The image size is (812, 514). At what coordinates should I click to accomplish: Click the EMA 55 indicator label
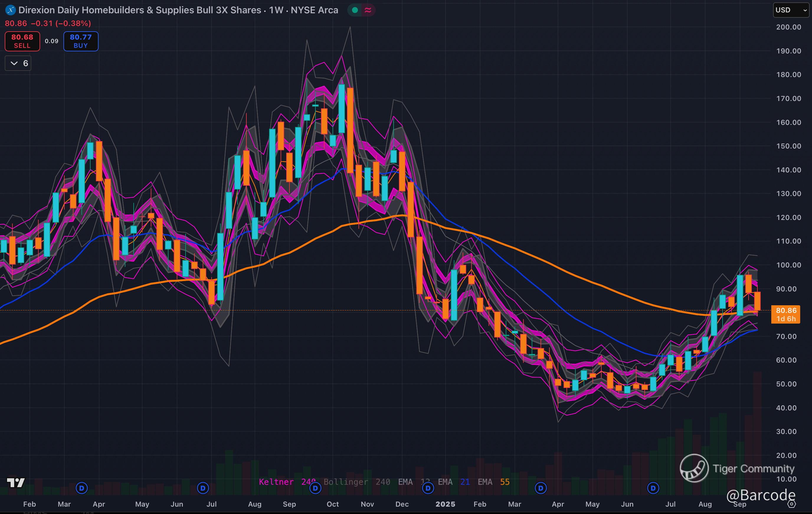[493, 482]
